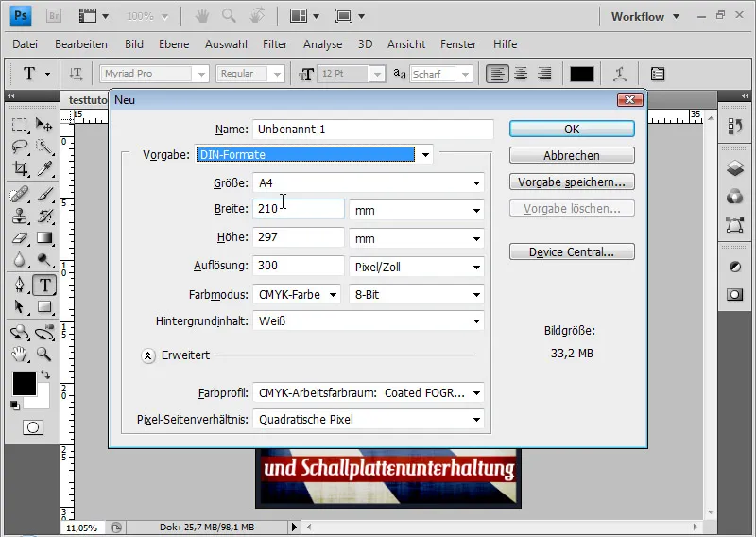The width and height of the screenshot is (756, 537).
Task: Select the Gradient tool
Action: pyautogui.click(x=44, y=238)
